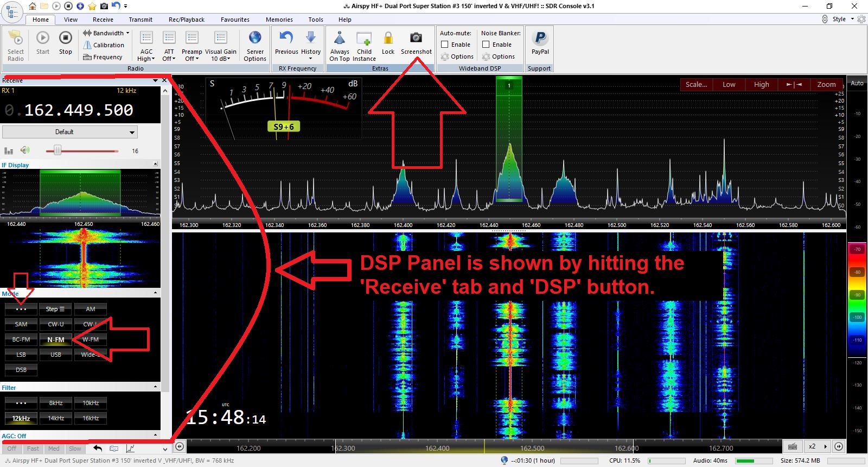This screenshot has height=467, width=868.
Task: Click the 162.449.500 frequency display
Action: coord(79,110)
